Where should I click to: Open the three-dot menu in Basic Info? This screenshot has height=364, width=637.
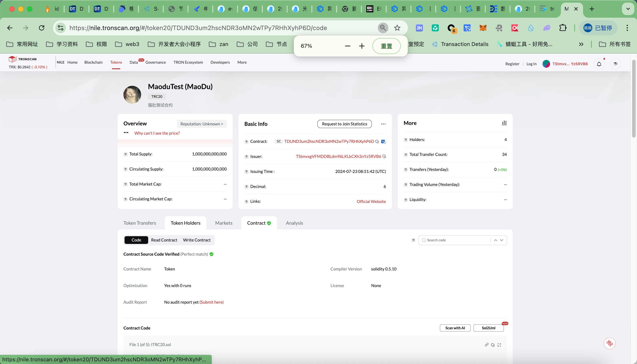[383, 124]
